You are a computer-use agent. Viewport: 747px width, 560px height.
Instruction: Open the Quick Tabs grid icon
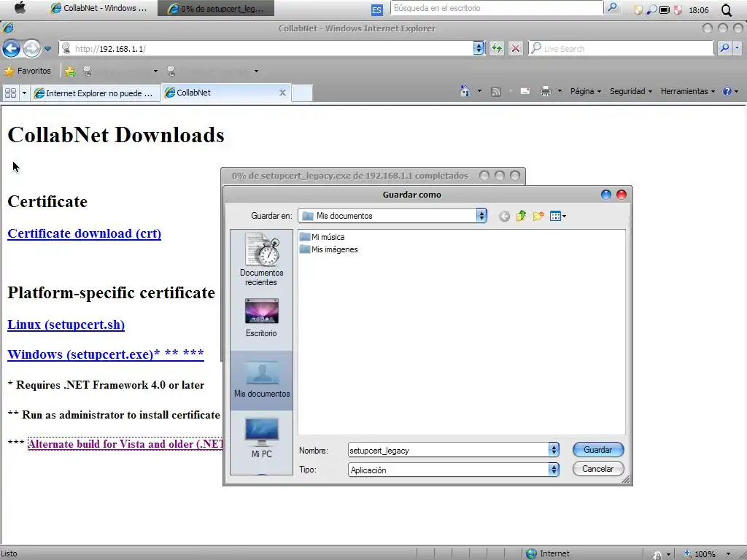click(x=10, y=93)
